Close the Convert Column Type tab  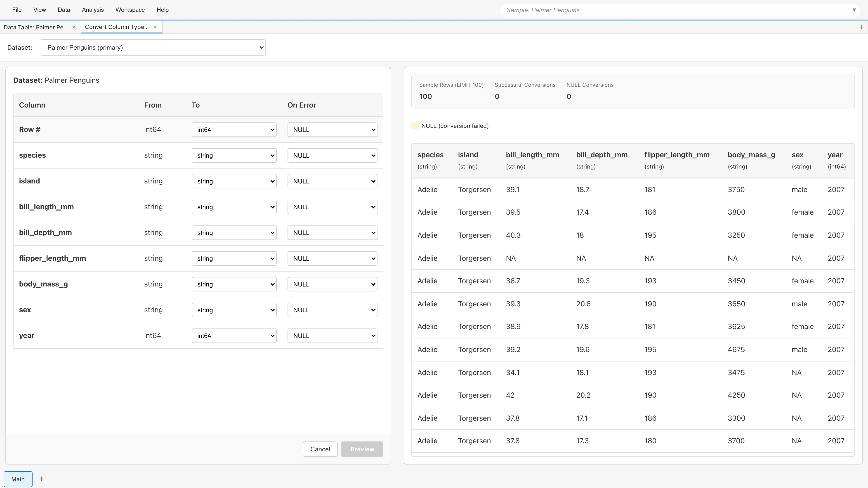155,27
